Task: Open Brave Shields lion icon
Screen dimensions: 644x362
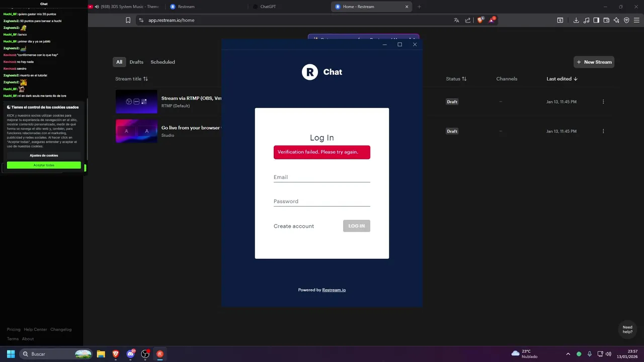Action: click(480, 20)
